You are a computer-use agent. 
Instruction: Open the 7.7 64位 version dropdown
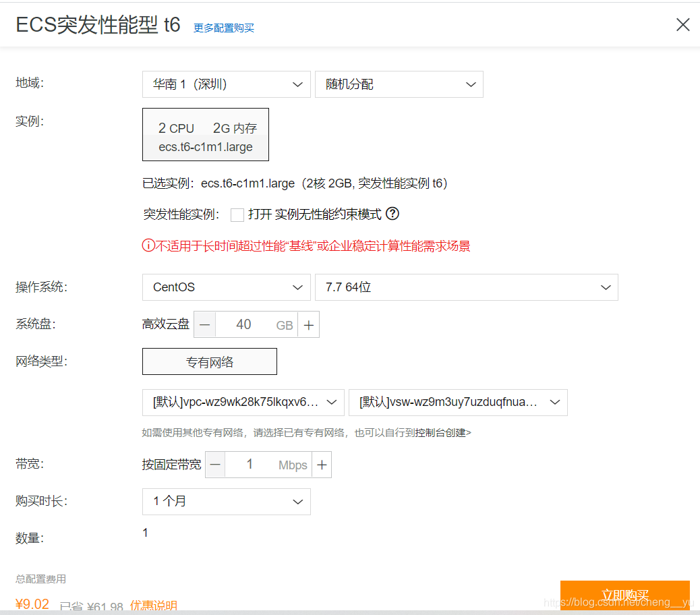[x=467, y=287]
